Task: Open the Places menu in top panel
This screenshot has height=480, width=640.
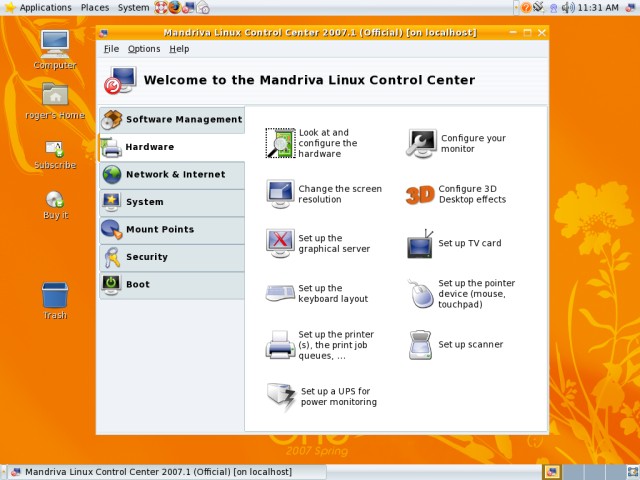Action: click(x=95, y=7)
